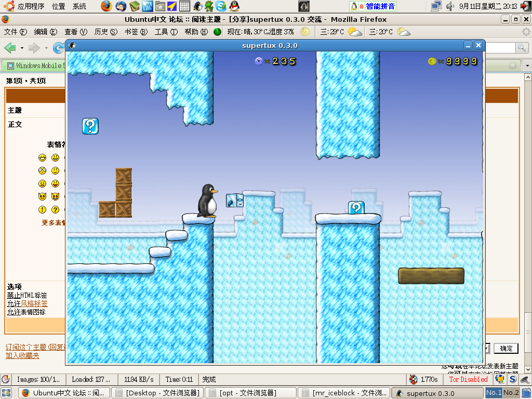Click the network connection tray icon

pyautogui.click(x=436, y=6)
